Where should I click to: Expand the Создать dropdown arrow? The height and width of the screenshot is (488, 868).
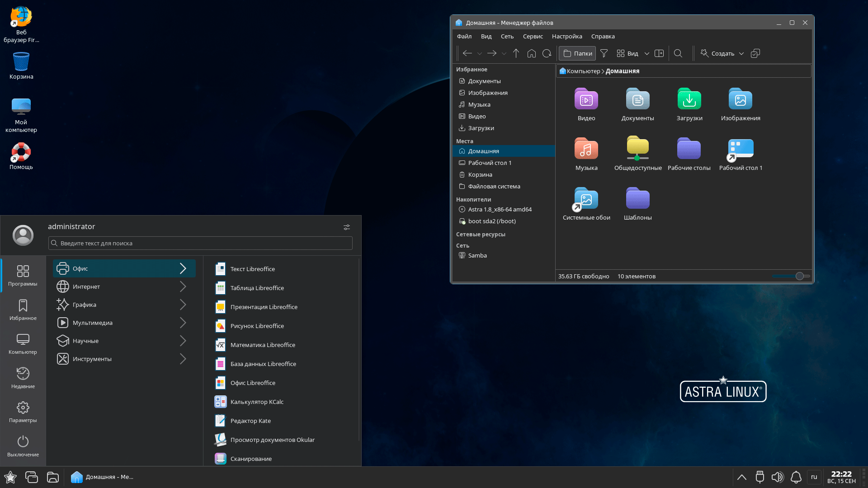pyautogui.click(x=741, y=53)
